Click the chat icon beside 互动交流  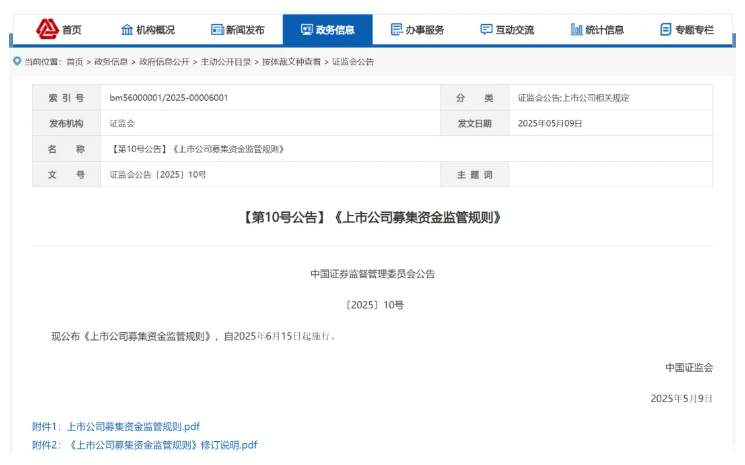[x=486, y=30]
